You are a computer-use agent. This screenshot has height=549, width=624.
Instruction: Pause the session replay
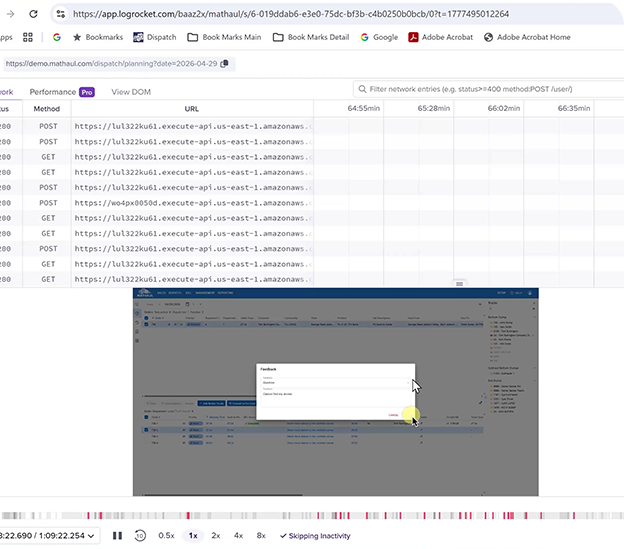point(117,535)
